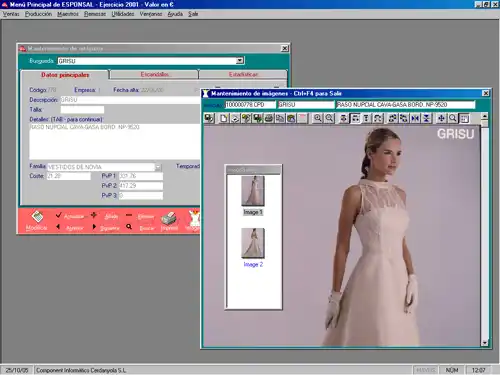Screen dimensions: 500x375
Task: Open the Ventas menu
Action: tap(11, 14)
